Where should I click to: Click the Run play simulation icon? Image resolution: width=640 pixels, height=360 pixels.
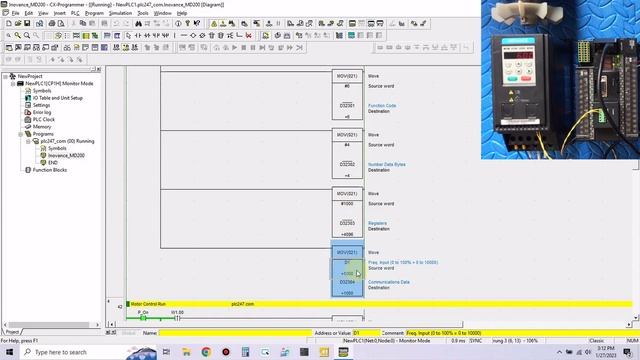pyautogui.click(x=235, y=48)
